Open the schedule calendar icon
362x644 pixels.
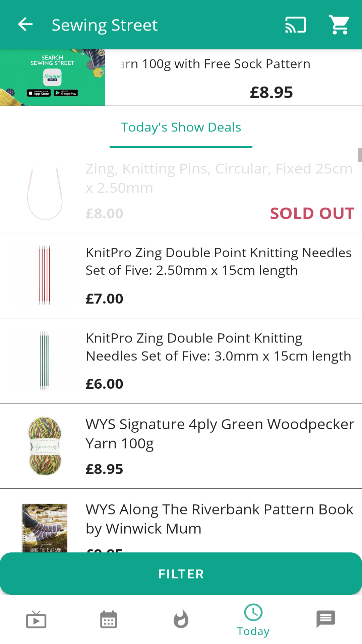(109, 620)
